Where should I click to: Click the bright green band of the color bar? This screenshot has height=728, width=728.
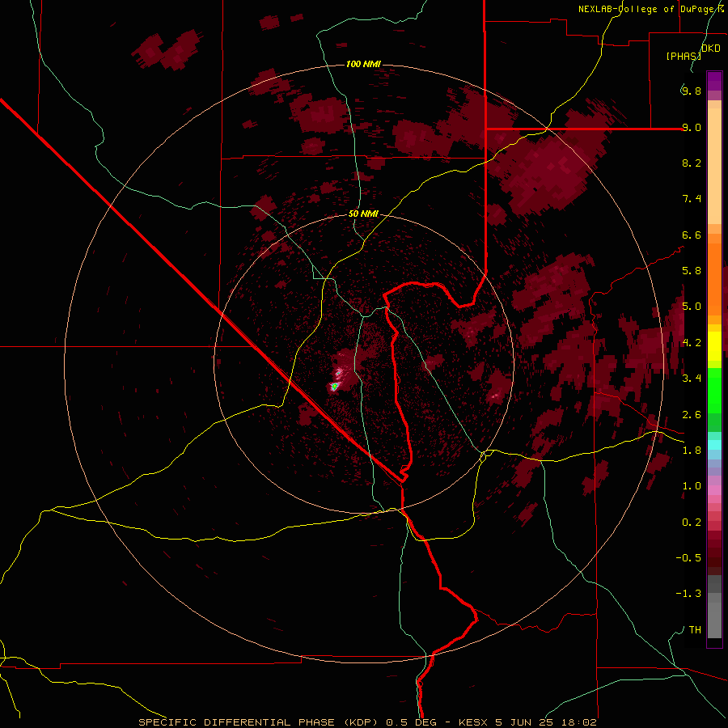point(714,390)
